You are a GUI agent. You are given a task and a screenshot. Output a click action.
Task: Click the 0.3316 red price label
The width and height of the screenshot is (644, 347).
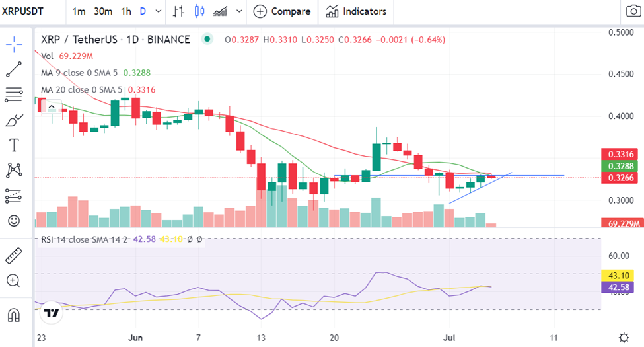coord(620,154)
